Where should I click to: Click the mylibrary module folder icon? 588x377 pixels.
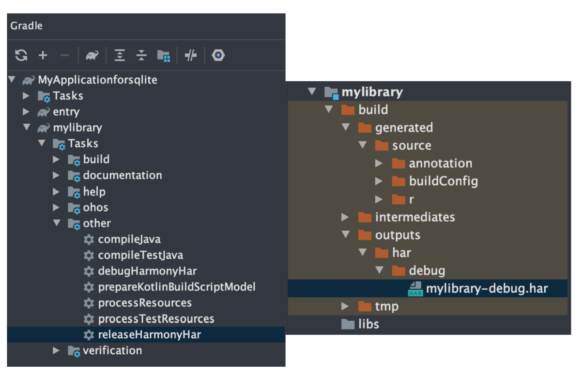tap(331, 93)
